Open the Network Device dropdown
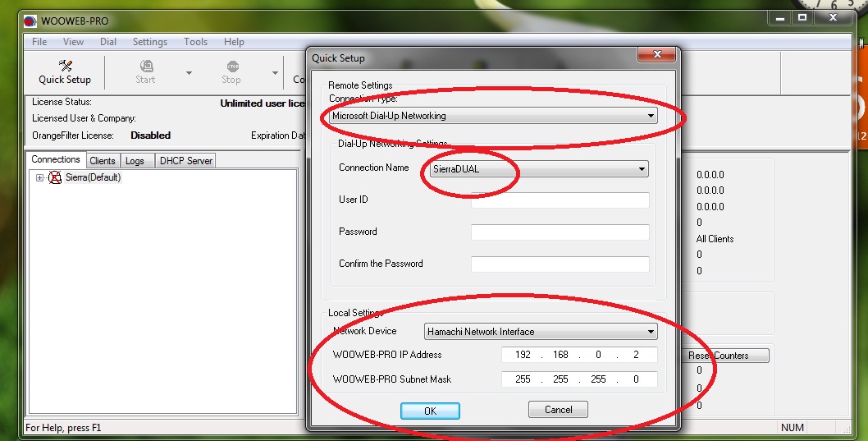Viewport: 868px width, 441px height. (x=541, y=331)
